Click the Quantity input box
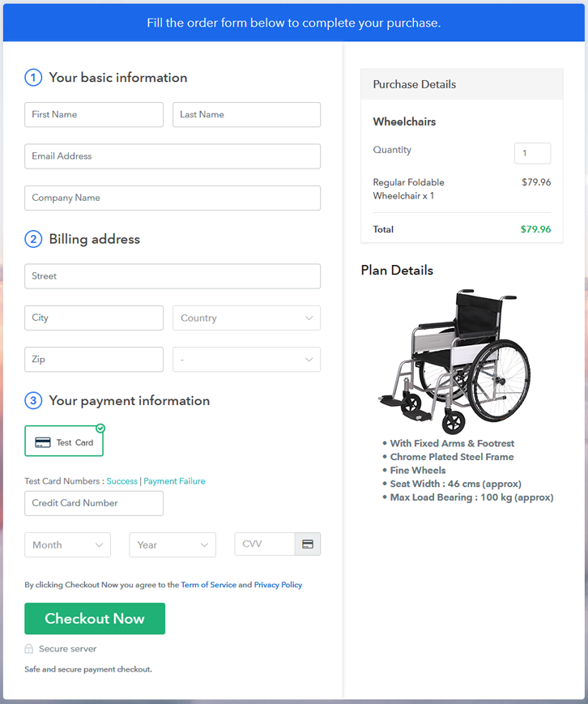588x704 pixels. tap(532, 153)
